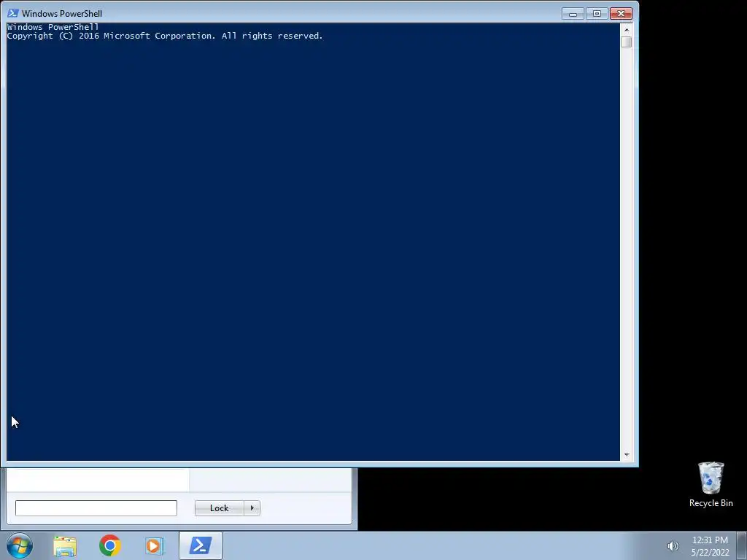Image resolution: width=747 pixels, height=560 pixels.
Task: Launch Google Chrome from the taskbar
Action: [109, 545]
